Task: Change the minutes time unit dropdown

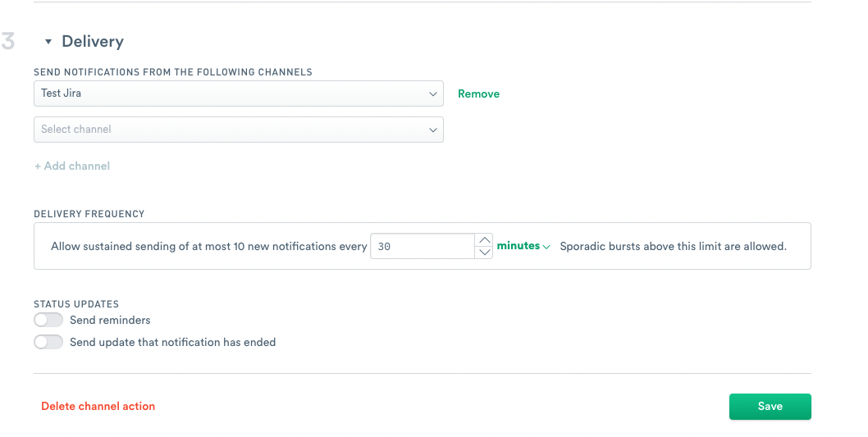Action: click(x=523, y=246)
